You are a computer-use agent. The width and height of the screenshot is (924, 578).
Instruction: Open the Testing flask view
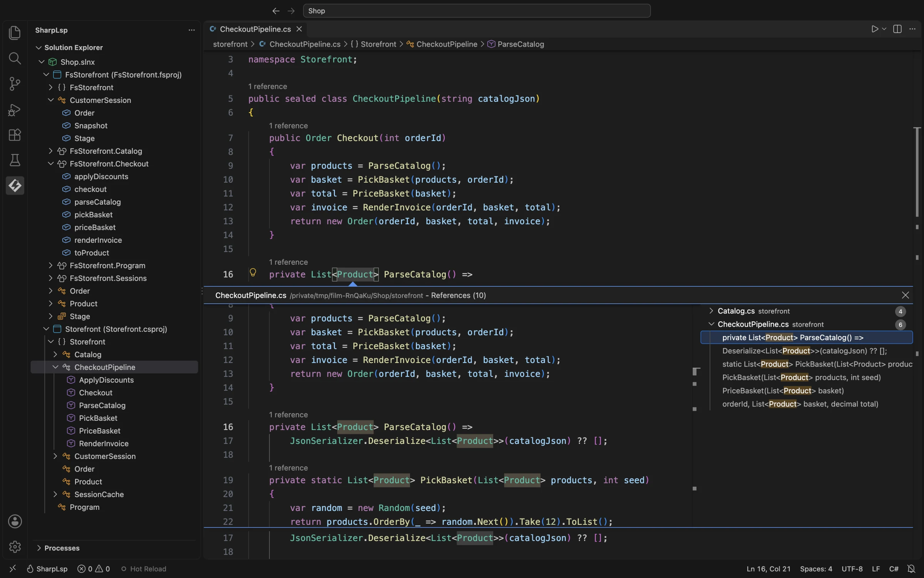[15, 160]
